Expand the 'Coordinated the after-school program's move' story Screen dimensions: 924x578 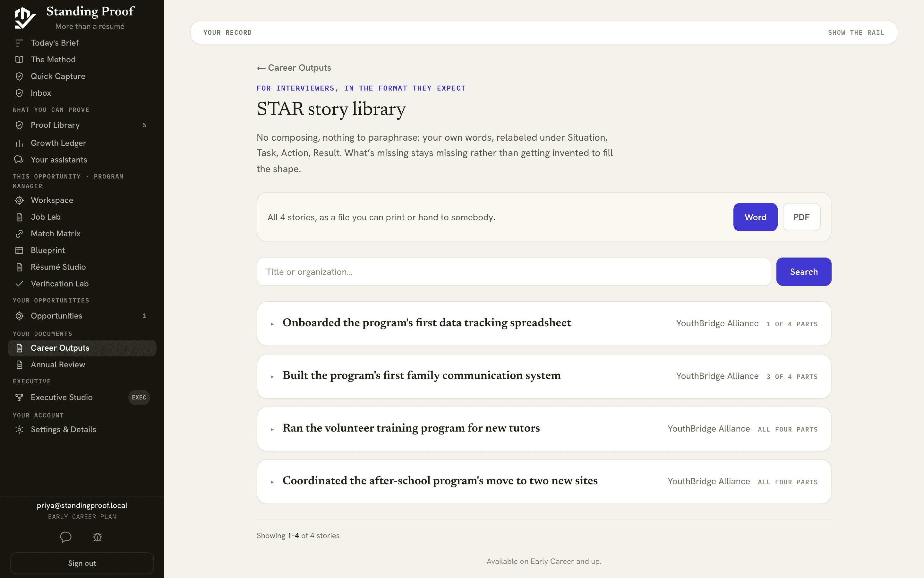coord(544,482)
